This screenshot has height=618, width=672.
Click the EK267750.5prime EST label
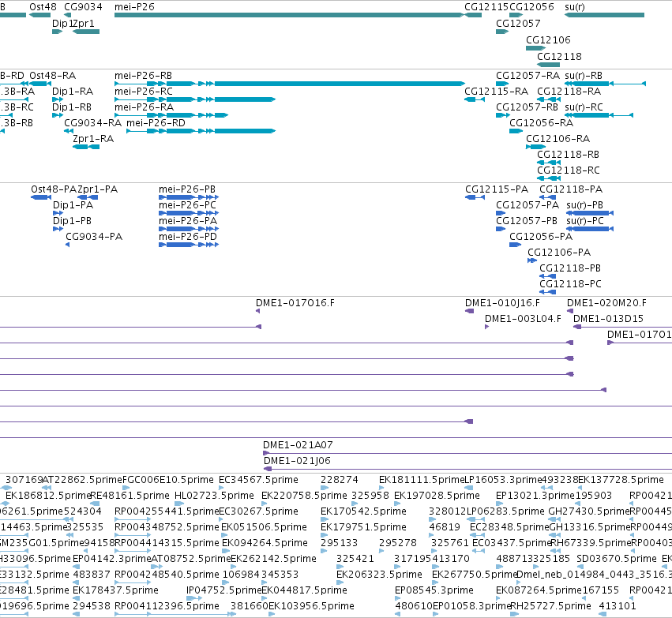click(x=475, y=575)
